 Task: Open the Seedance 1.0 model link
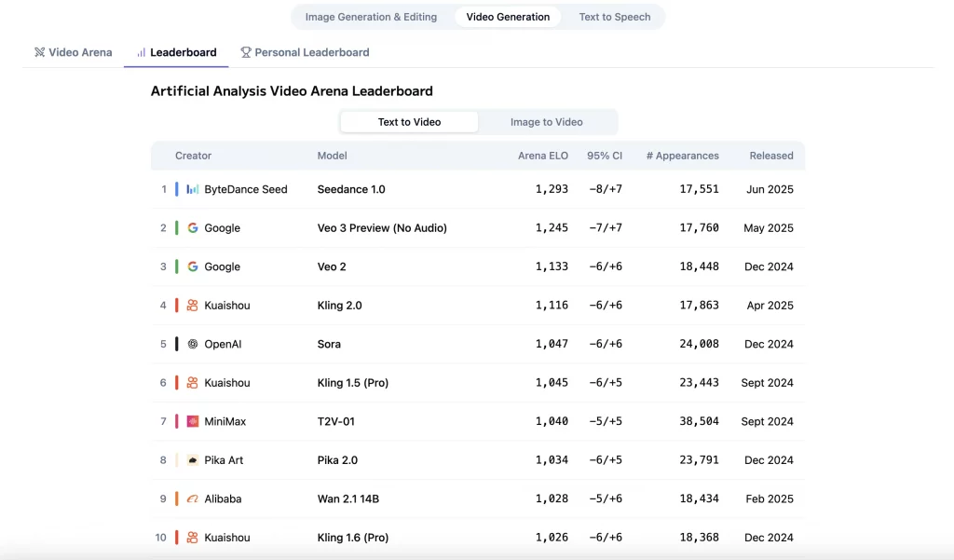click(x=350, y=189)
